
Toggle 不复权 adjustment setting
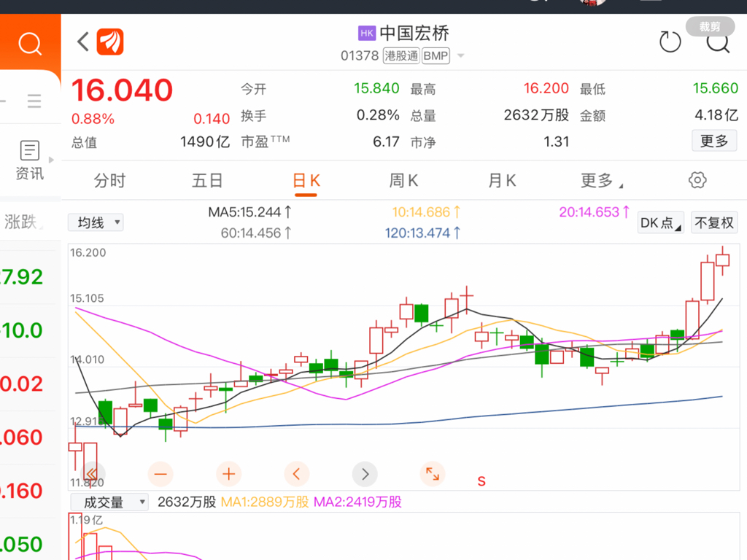(714, 222)
